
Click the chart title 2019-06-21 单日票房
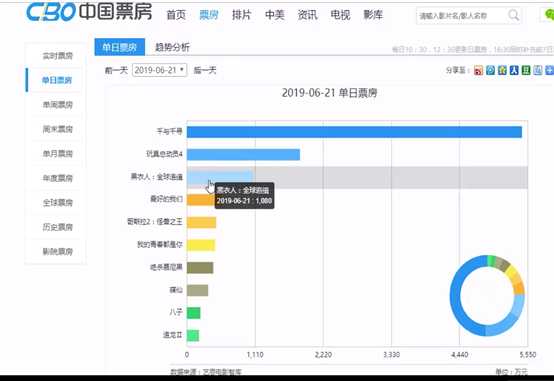[329, 93]
